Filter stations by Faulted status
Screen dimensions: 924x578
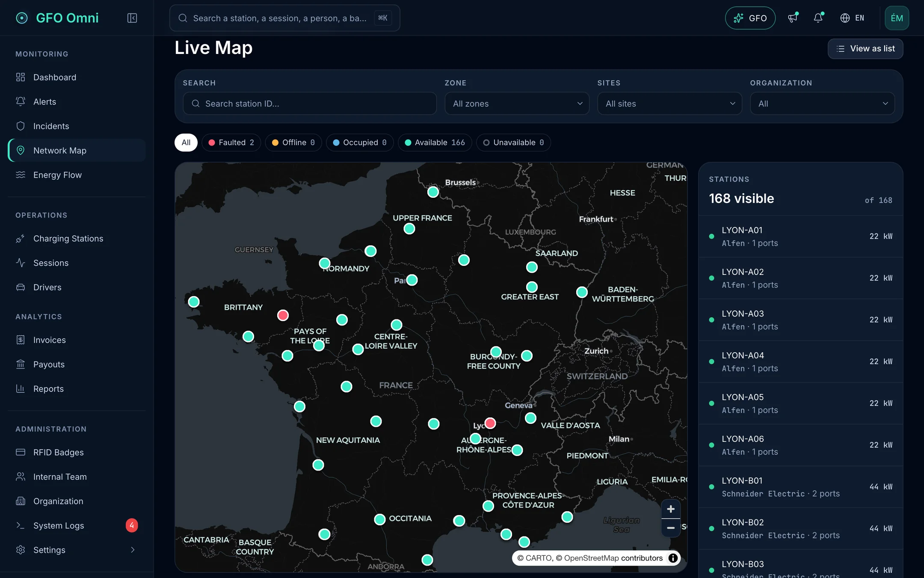231,143
